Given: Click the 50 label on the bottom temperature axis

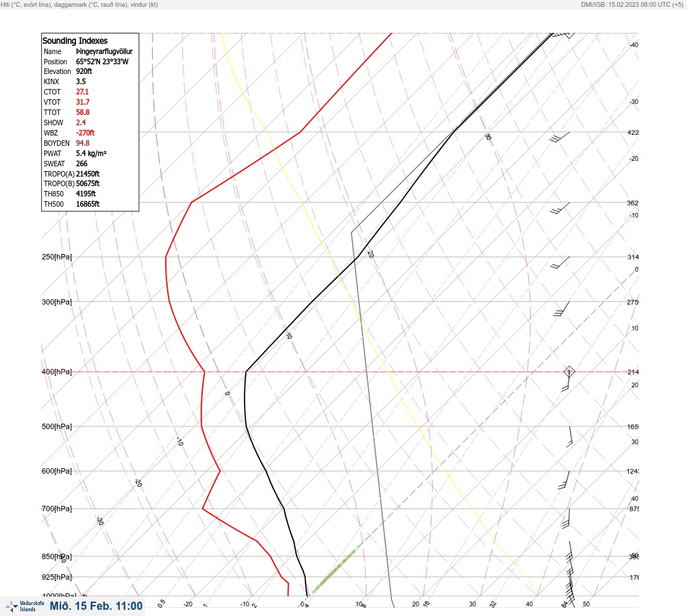Looking at the screenshot, I should point(586,604).
